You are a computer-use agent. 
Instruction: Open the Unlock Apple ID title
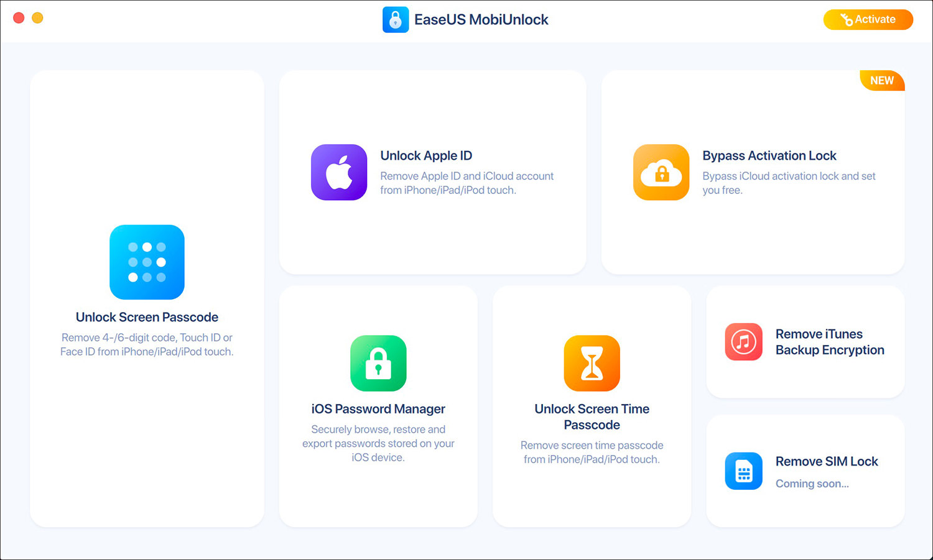pyautogui.click(x=426, y=155)
